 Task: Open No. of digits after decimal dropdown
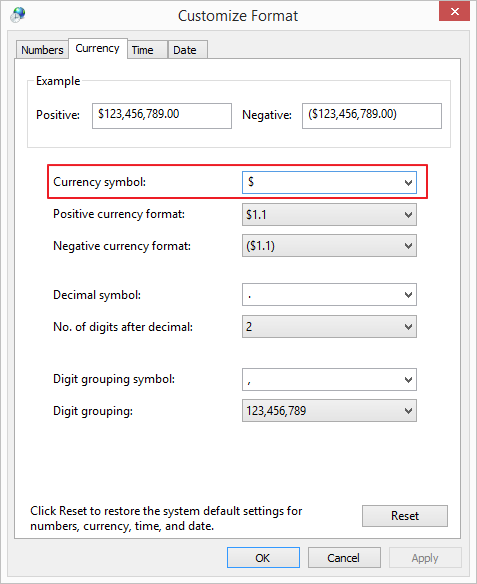tap(329, 327)
